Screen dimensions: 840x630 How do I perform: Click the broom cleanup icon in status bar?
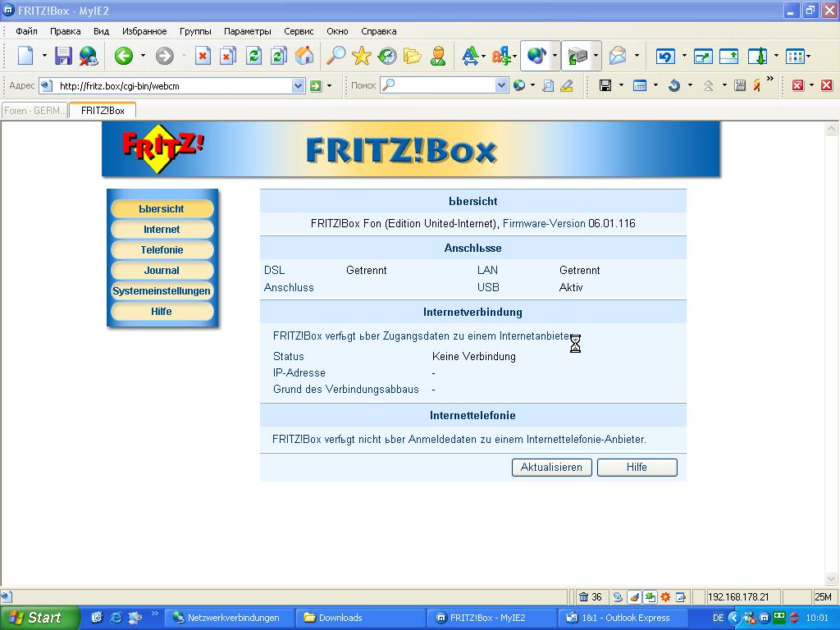(x=634, y=597)
